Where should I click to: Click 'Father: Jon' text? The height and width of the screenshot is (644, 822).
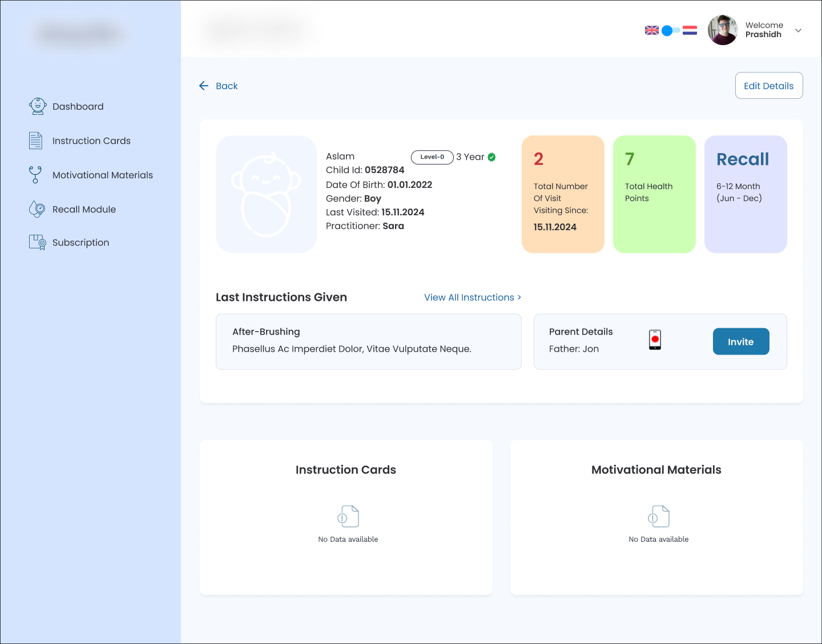pos(574,349)
